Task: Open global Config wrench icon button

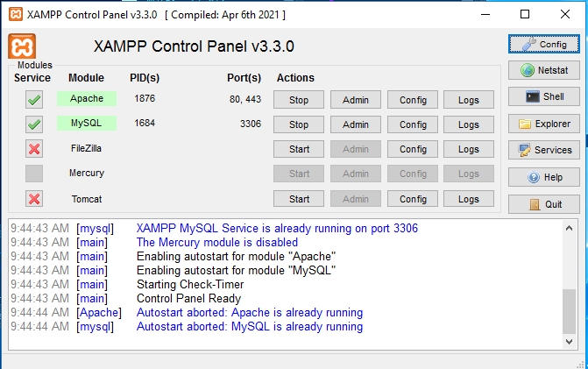Action: coord(543,44)
